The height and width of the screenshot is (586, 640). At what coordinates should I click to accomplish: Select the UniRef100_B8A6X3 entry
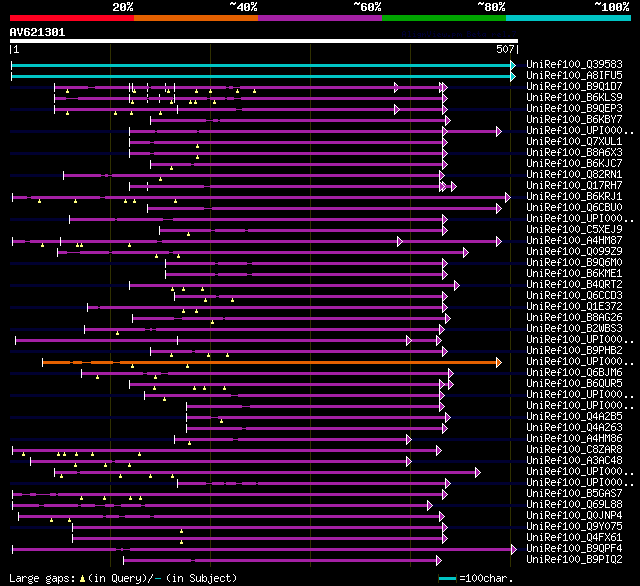(x=574, y=153)
